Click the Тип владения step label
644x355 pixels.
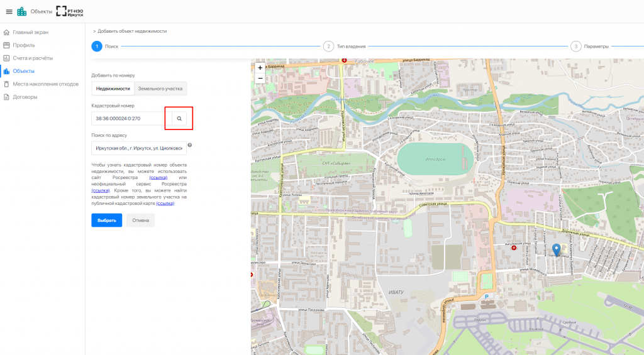point(351,46)
